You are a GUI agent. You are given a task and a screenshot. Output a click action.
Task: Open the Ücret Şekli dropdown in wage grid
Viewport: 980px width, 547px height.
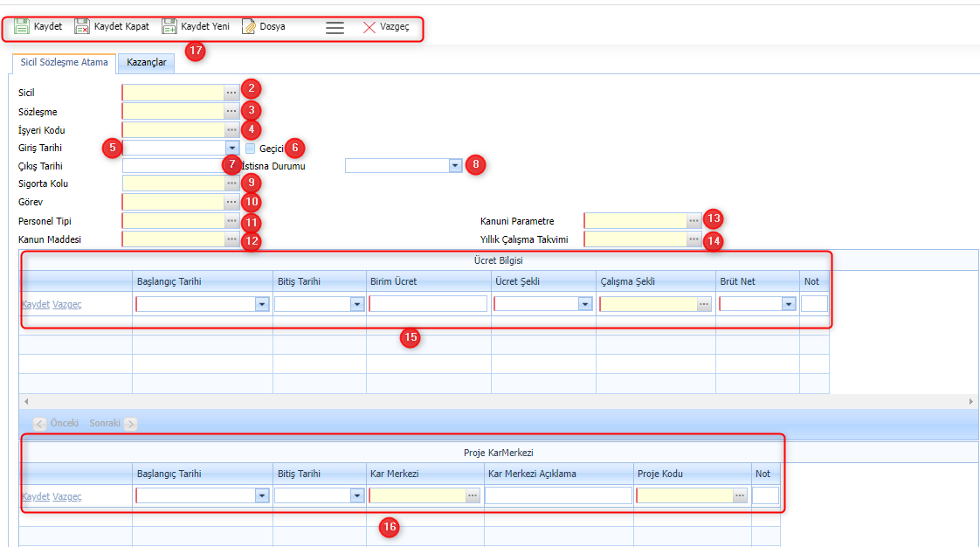(x=585, y=304)
